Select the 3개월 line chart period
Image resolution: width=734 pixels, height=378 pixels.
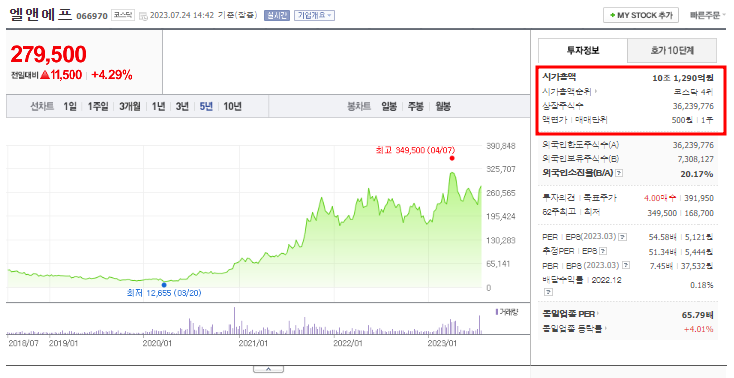click(130, 106)
